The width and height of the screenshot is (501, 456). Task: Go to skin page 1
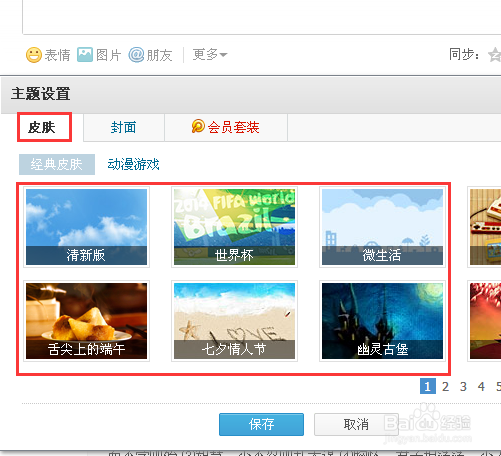point(428,386)
